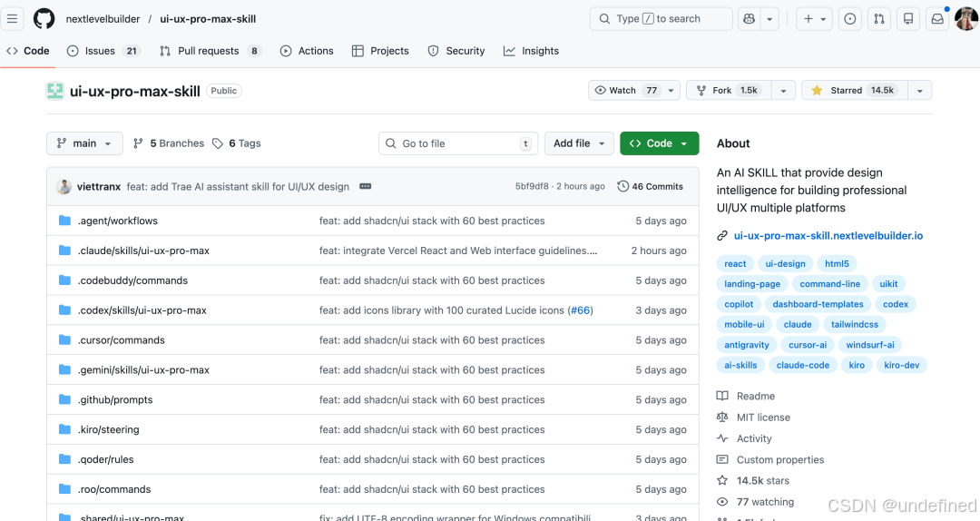The height and width of the screenshot is (521, 980).
Task: Open the .agent/workflows folder icon
Action: point(64,221)
